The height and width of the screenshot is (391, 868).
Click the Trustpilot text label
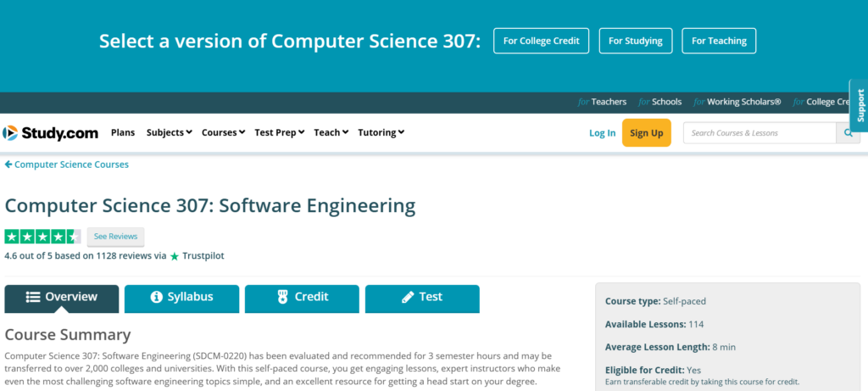pos(203,256)
